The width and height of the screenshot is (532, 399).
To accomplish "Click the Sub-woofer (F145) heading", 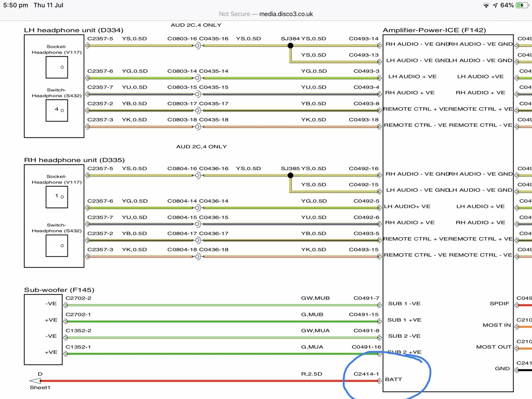I will coord(59,290).
